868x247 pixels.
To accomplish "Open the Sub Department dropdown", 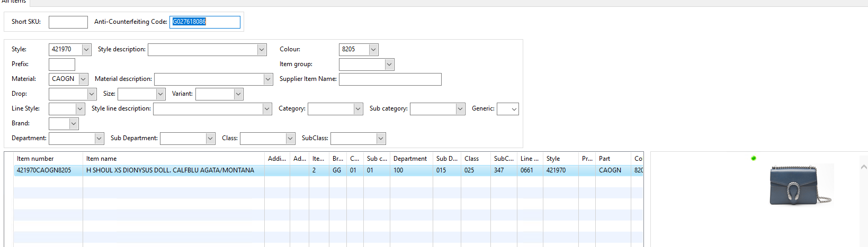I will coord(187,138).
